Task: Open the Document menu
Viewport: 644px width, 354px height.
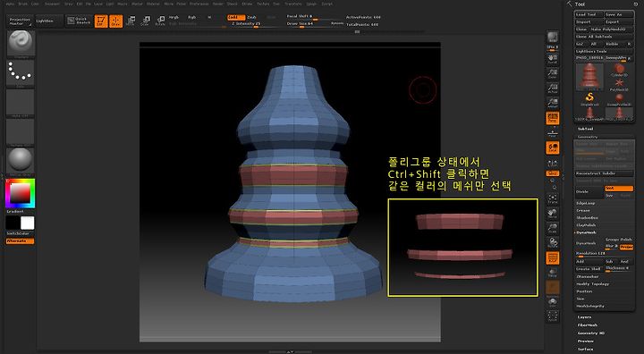Action: [x=52, y=4]
